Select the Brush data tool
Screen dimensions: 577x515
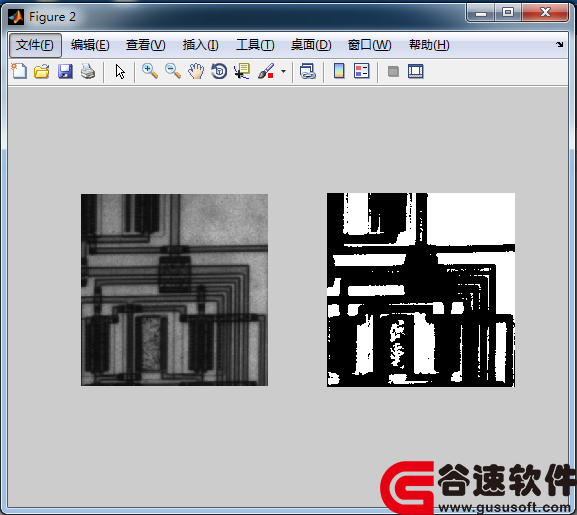click(x=266, y=71)
